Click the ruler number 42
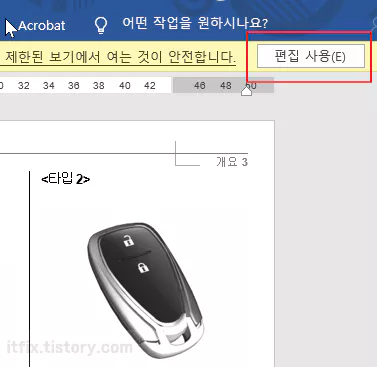377x367 pixels. coord(150,86)
